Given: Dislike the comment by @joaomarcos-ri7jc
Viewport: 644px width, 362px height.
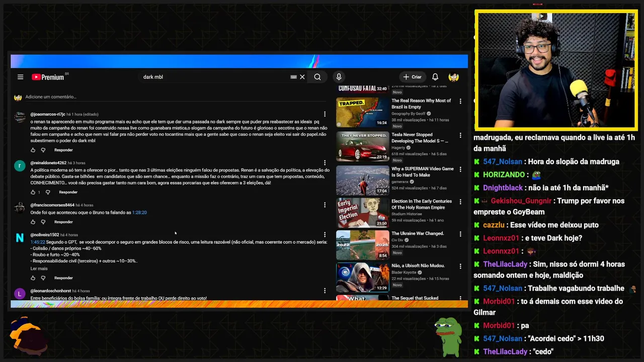Looking at the screenshot, I should tap(43, 150).
